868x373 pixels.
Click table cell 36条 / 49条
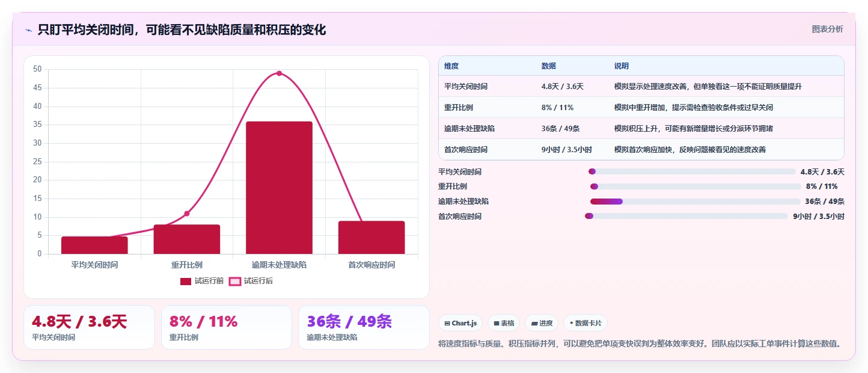561,129
